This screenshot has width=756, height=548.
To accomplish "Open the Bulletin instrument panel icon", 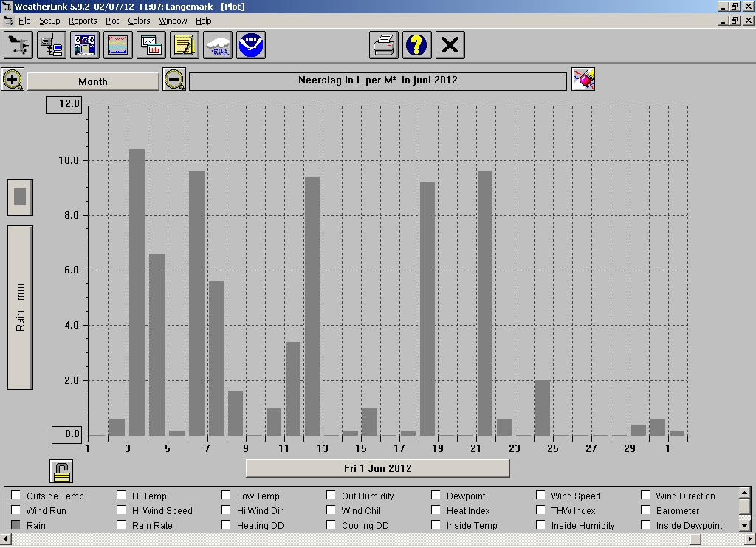I will click(x=85, y=45).
